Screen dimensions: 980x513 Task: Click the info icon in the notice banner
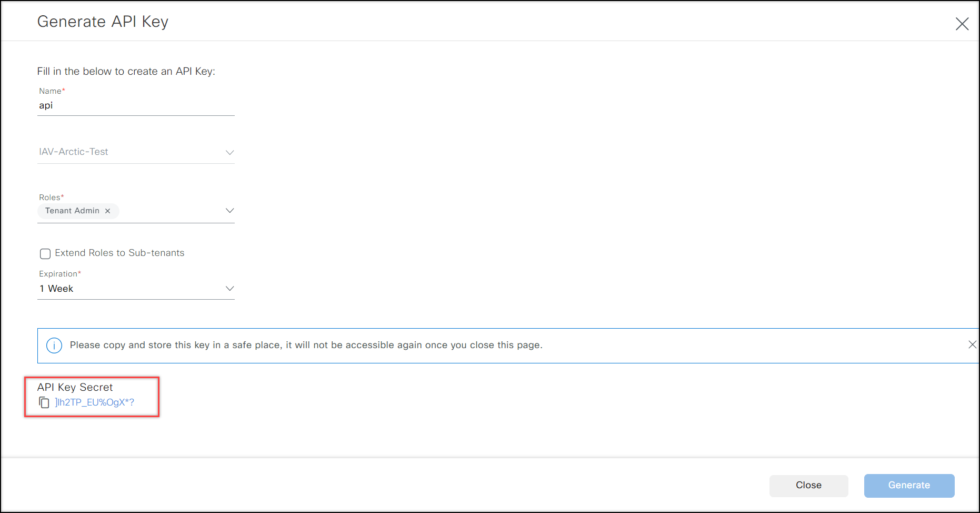coord(54,346)
